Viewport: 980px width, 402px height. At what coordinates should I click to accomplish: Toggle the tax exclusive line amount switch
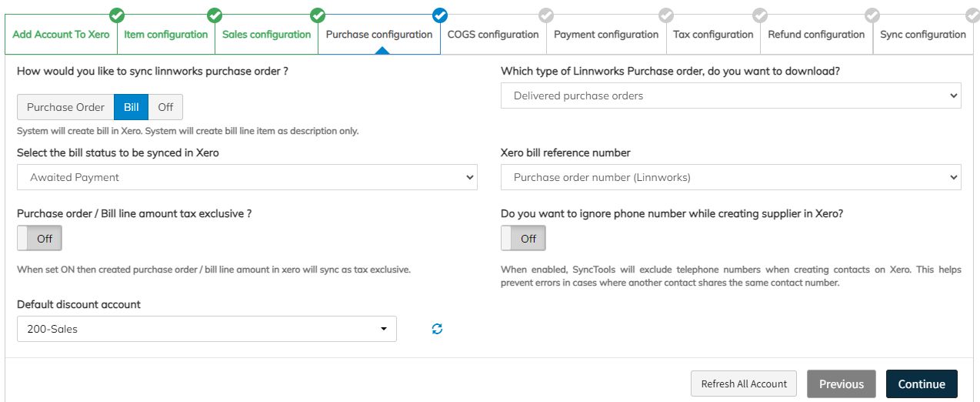(x=39, y=239)
